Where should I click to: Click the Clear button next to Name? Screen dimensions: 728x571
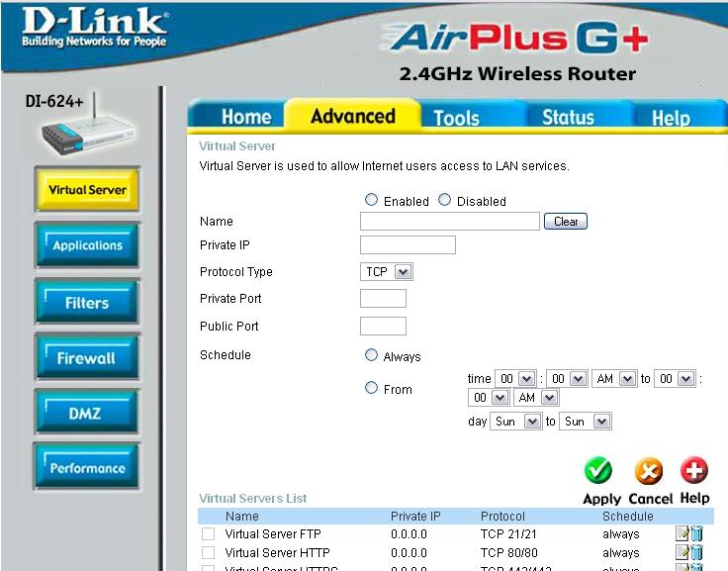[x=566, y=222]
